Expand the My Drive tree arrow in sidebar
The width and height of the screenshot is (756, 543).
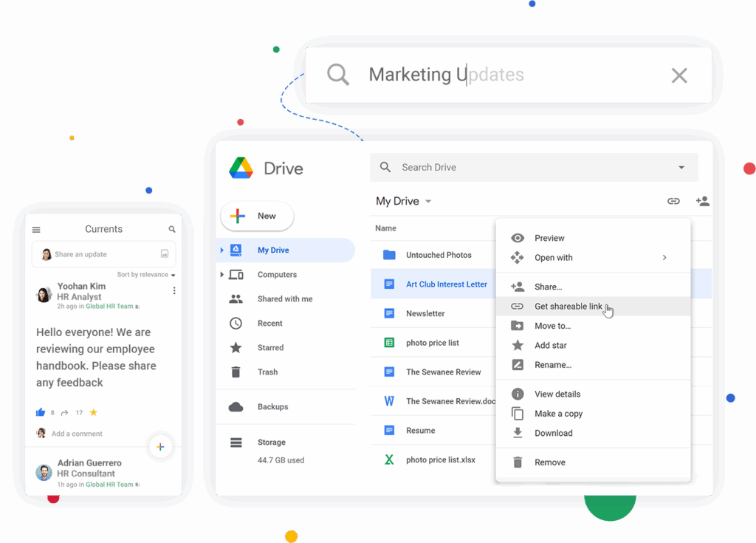click(x=221, y=250)
